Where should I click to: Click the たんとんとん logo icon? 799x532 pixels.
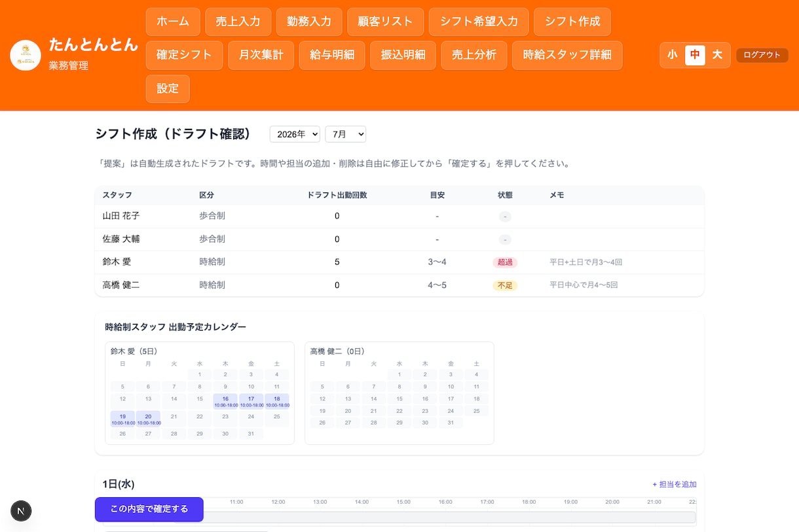[x=26, y=55]
